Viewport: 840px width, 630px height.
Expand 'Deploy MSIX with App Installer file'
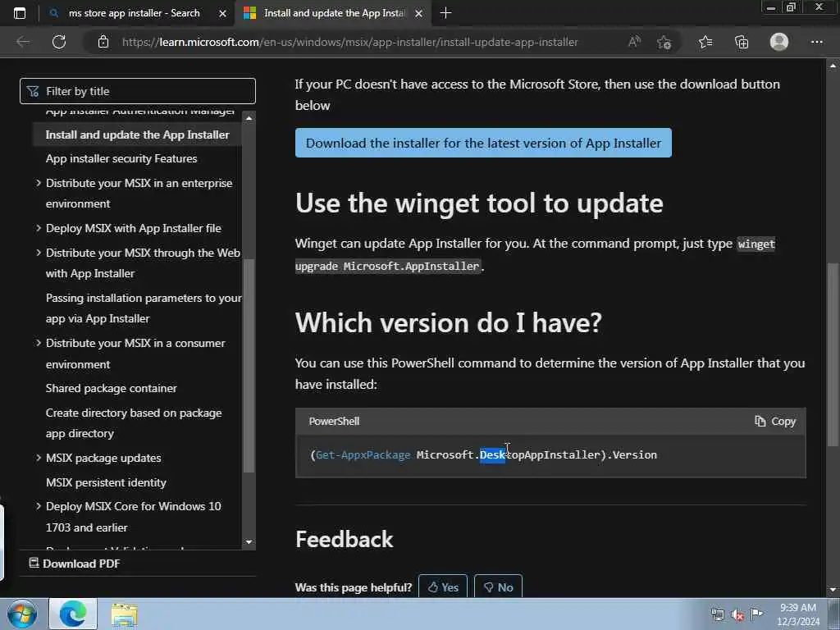tap(38, 228)
